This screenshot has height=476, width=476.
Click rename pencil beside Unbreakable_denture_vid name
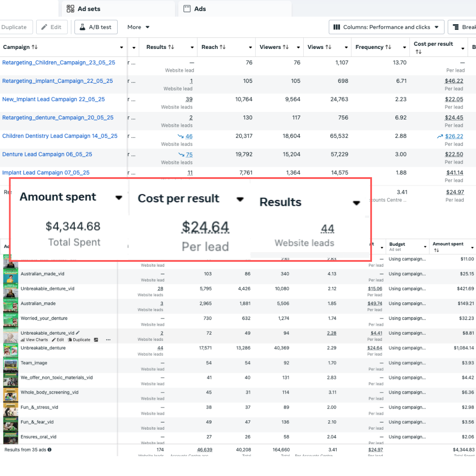78,333
